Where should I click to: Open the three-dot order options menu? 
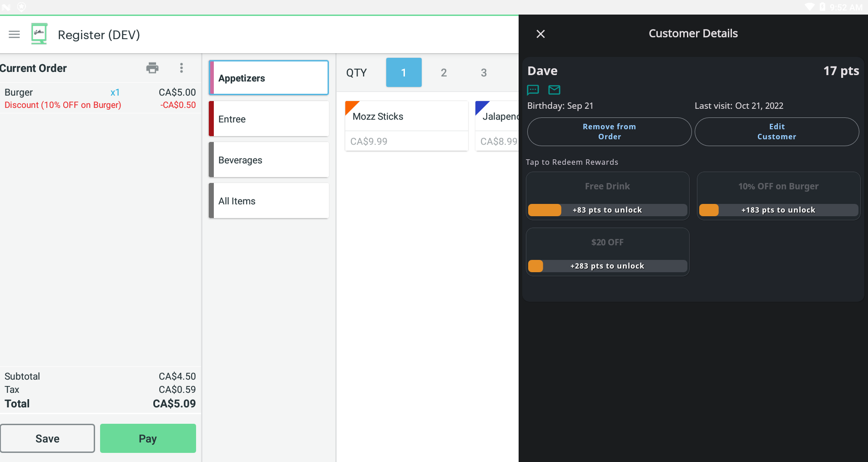(182, 68)
